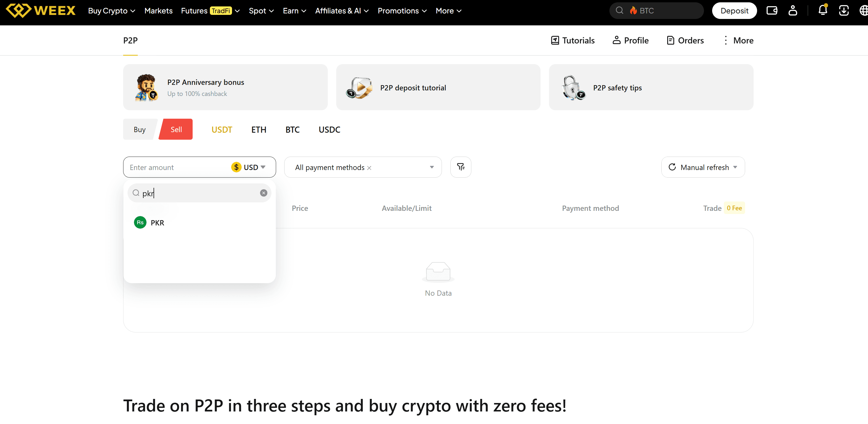This screenshot has width=868, height=424.
Task: Open the Profile link
Action: (630, 41)
